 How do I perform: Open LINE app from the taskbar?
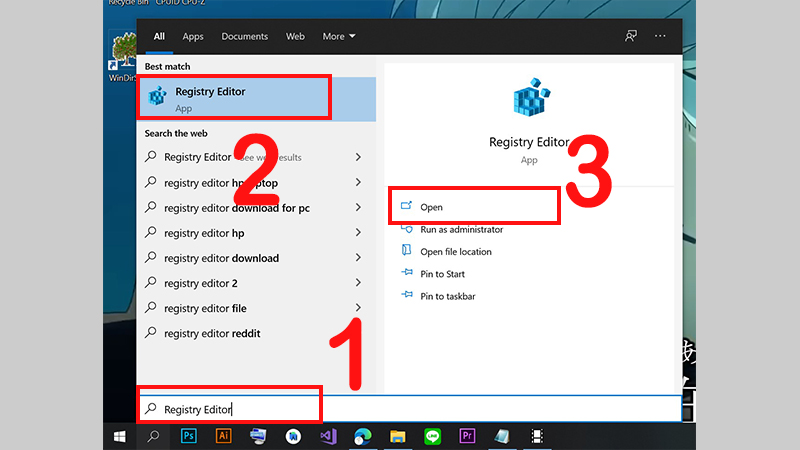[x=433, y=436]
